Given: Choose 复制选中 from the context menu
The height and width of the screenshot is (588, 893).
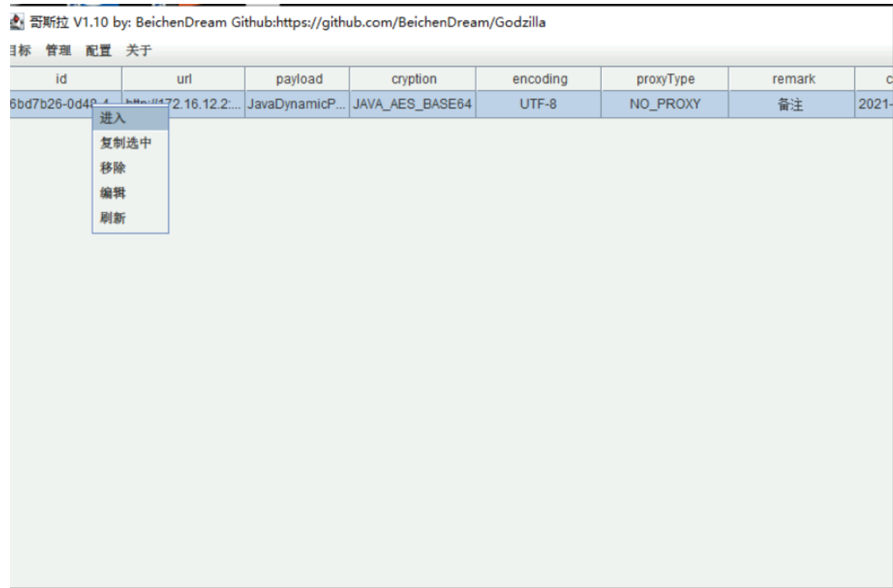Looking at the screenshot, I should (x=130, y=143).
